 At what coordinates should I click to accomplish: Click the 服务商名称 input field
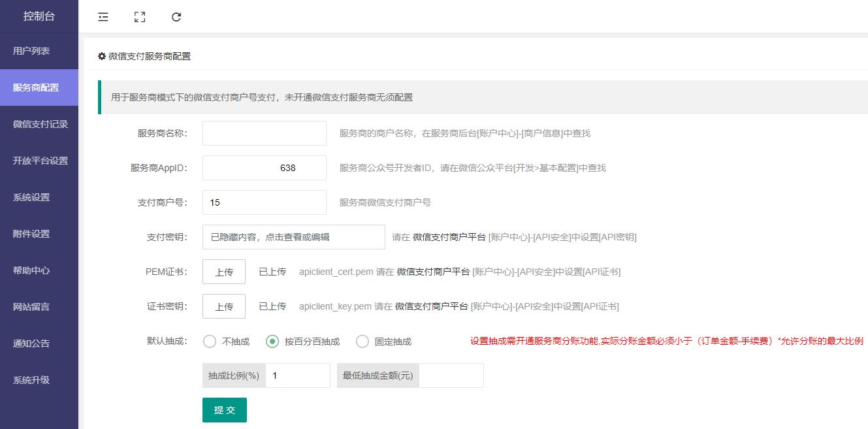(264, 133)
